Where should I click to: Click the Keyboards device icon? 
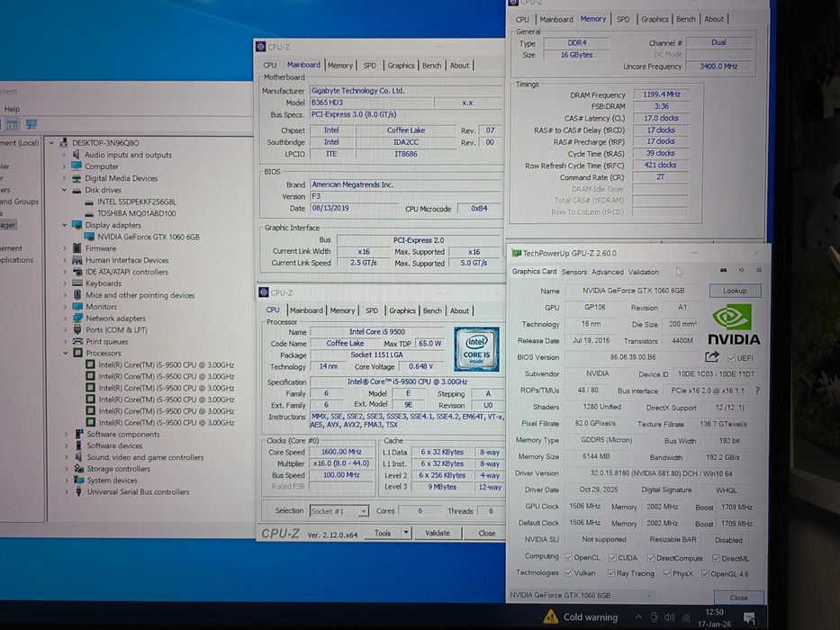click(77, 283)
